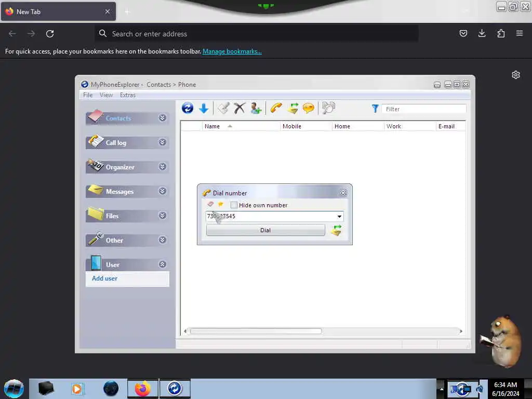Open the Firefox hamburger menu

point(520,33)
